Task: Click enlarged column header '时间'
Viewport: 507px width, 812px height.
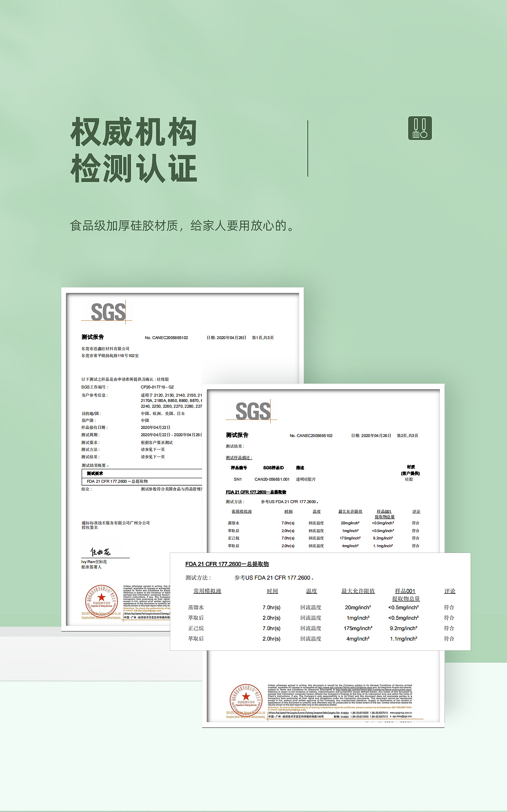Action: 272,591
